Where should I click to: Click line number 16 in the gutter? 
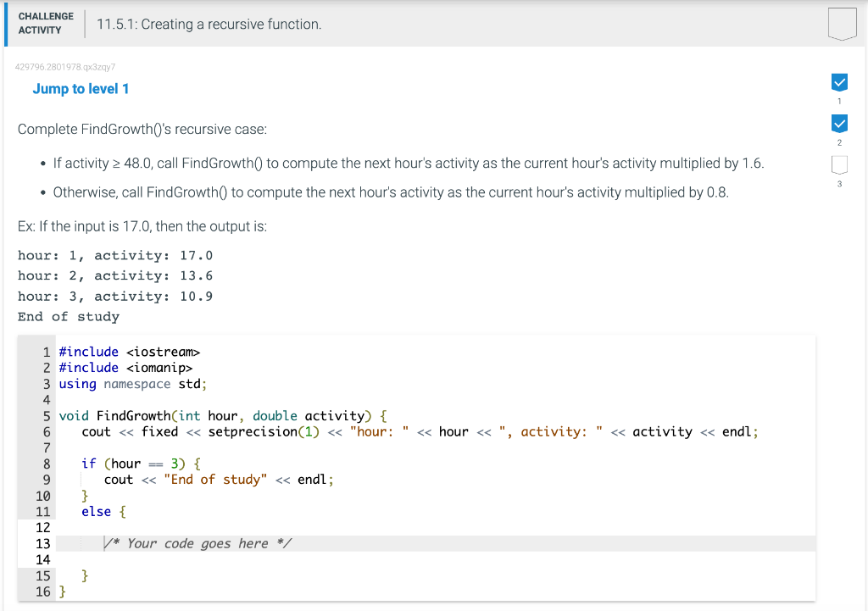(42, 592)
